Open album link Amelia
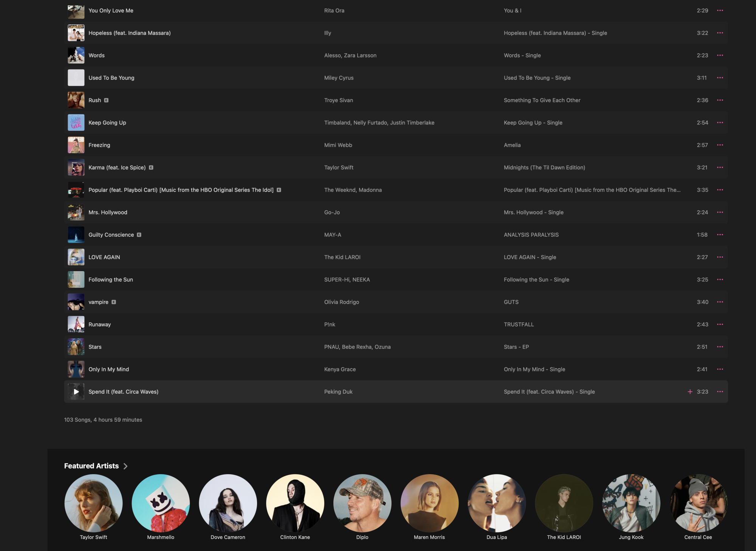Viewport: 756px width, 551px height. point(512,145)
